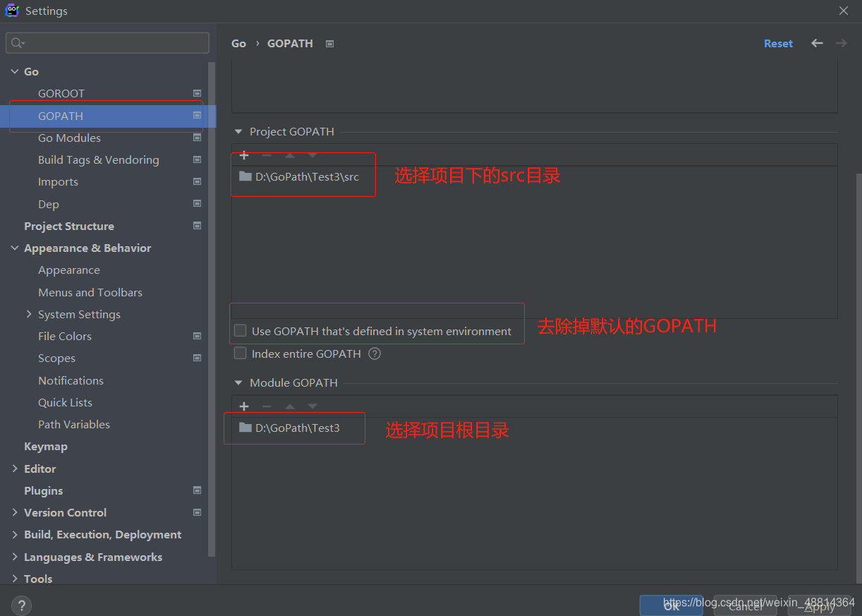Screen dimensions: 862x616
Task: Click the project-level icon beside File Colors
Action: [x=198, y=336]
